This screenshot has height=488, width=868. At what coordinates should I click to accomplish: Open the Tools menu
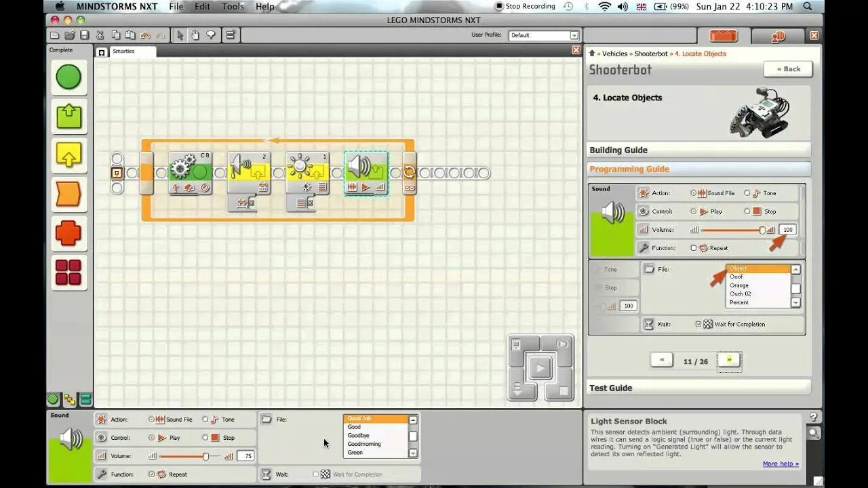(x=233, y=6)
